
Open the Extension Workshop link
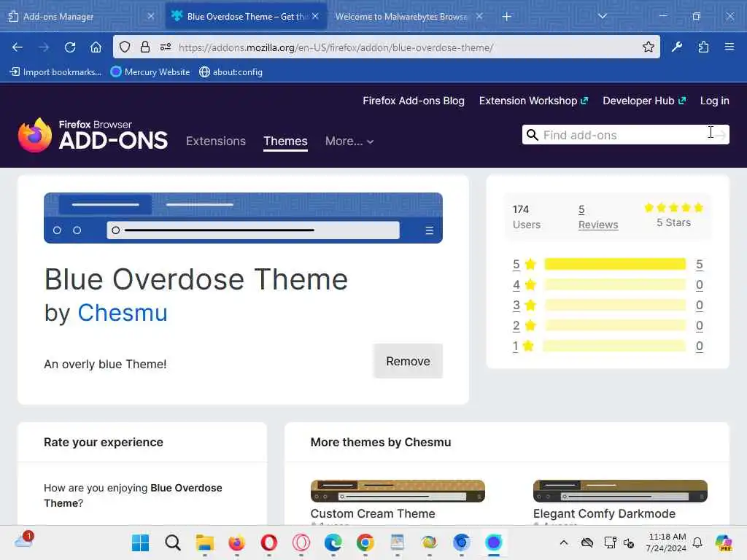tap(533, 101)
